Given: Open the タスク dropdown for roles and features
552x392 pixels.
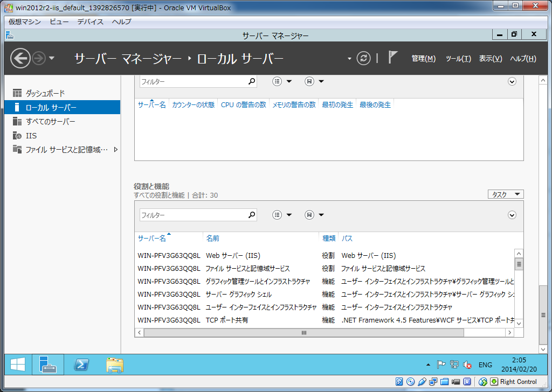Looking at the screenshot, I should [506, 194].
